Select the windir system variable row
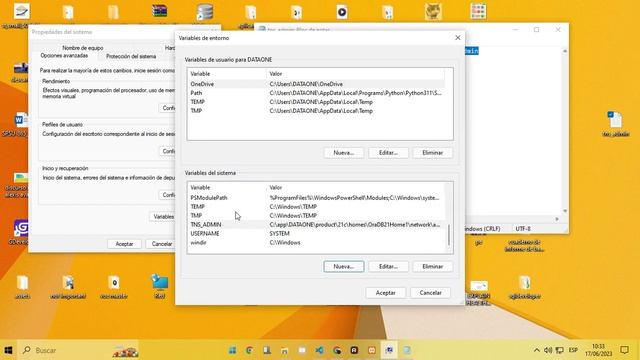The image size is (640, 360). pos(316,243)
